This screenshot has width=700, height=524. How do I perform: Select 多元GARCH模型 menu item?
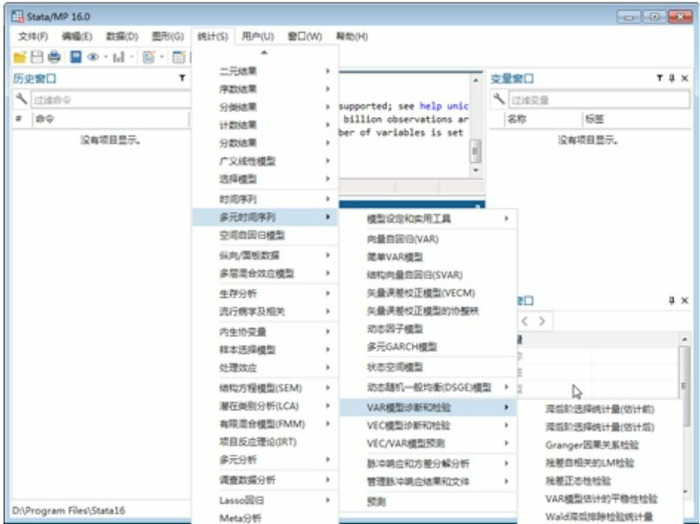[428, 347]
